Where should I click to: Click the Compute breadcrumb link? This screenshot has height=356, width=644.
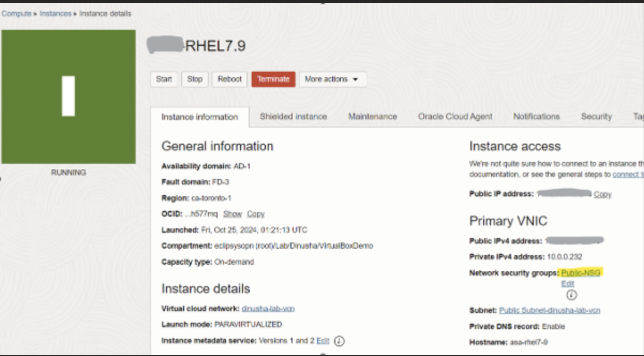coord(16,13)
